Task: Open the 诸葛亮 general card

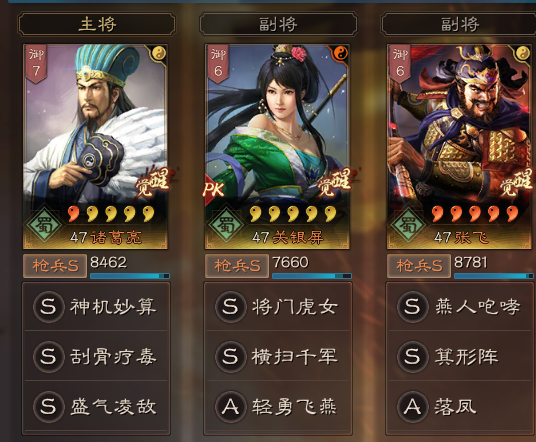Action: 95,146
